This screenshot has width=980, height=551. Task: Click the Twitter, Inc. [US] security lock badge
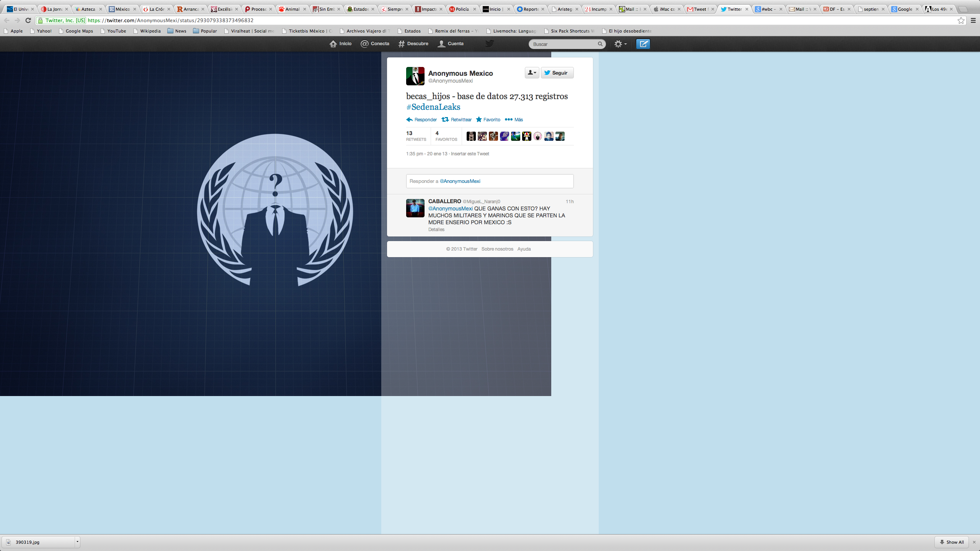(x=62, y=21)
